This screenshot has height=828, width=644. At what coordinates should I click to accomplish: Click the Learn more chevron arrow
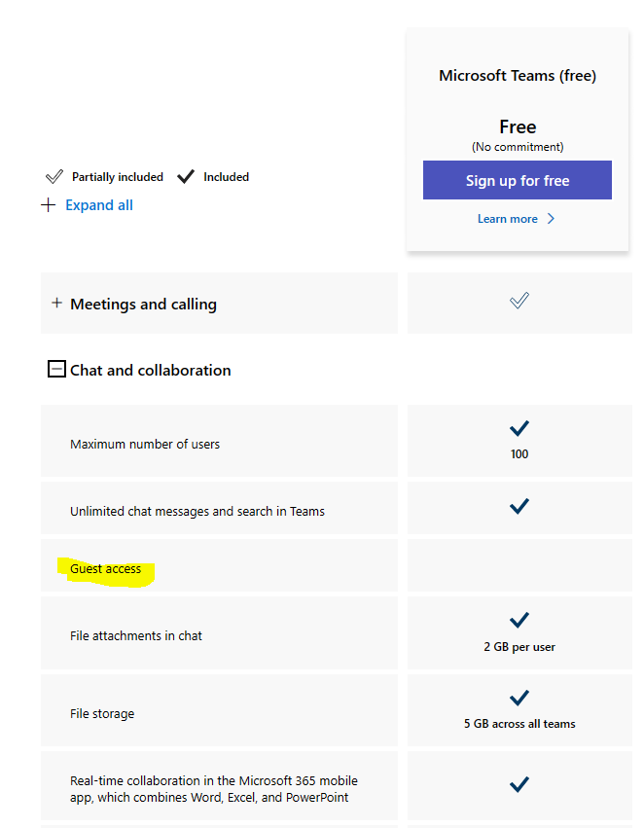pos(551,219)
